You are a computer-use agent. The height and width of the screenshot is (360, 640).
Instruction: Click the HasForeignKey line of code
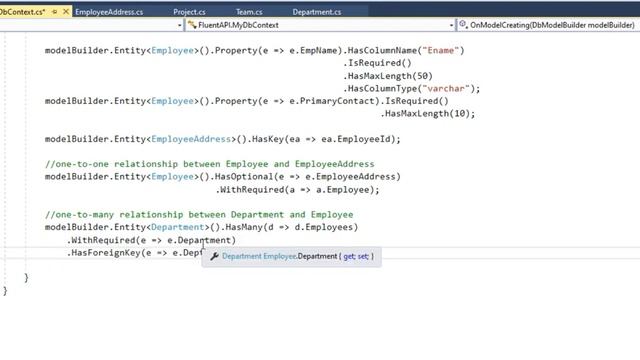[x=135, y=253]
